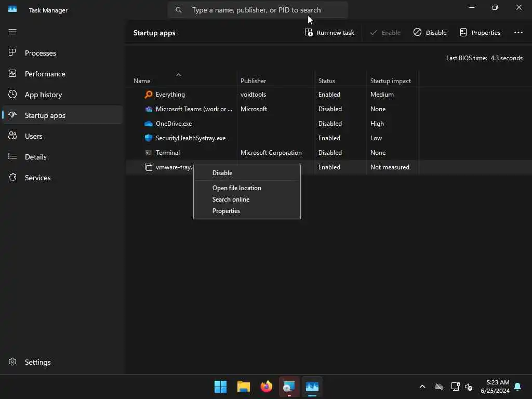Select the Everything startup row name
Screen dimensions: 532x399
170,95
